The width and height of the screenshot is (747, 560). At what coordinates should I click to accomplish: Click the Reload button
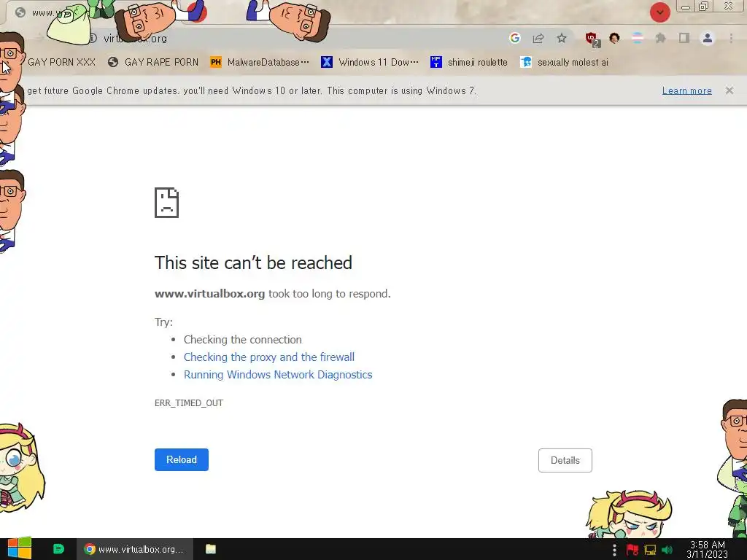coord(181,459)
